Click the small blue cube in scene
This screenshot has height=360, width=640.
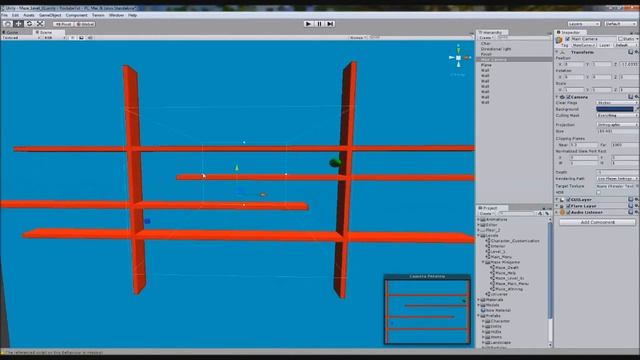pyautogui.click(x=147, y=221)
